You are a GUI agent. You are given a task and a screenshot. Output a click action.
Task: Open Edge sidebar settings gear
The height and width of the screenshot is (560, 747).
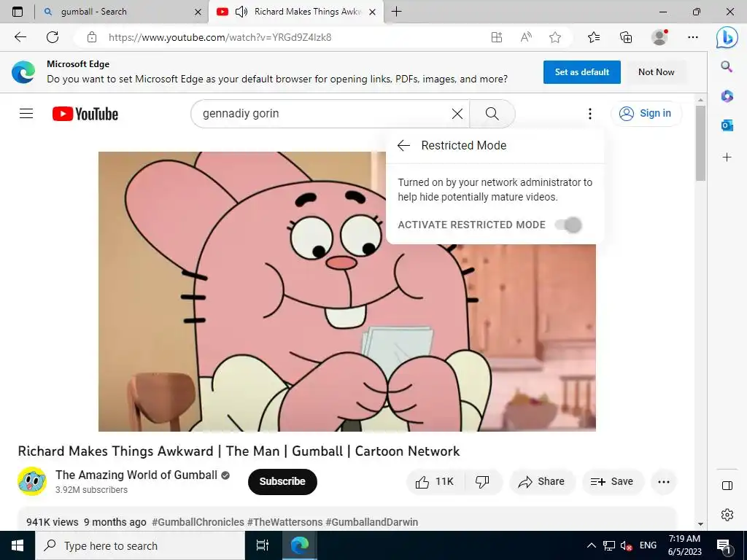(727, 515)
